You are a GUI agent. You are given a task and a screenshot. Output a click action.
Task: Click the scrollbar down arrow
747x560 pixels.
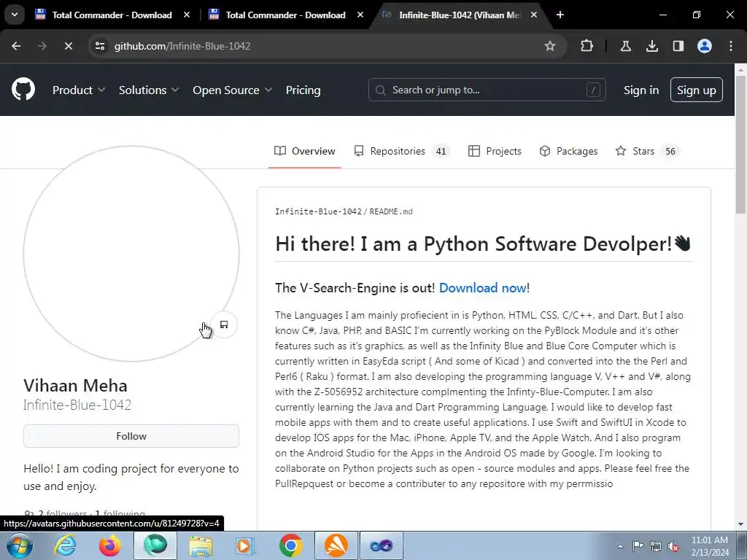741,524
